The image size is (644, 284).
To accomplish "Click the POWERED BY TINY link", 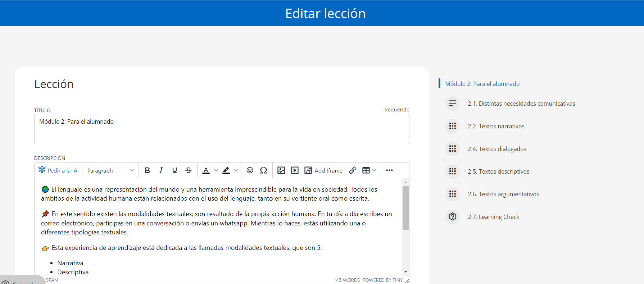I will (x=382, y=280).
